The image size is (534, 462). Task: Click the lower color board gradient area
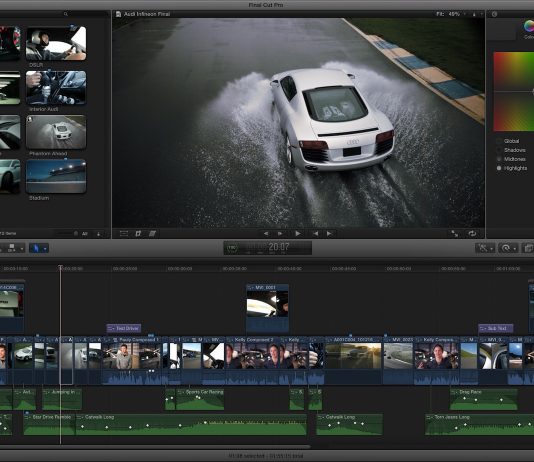click(514, 111)
